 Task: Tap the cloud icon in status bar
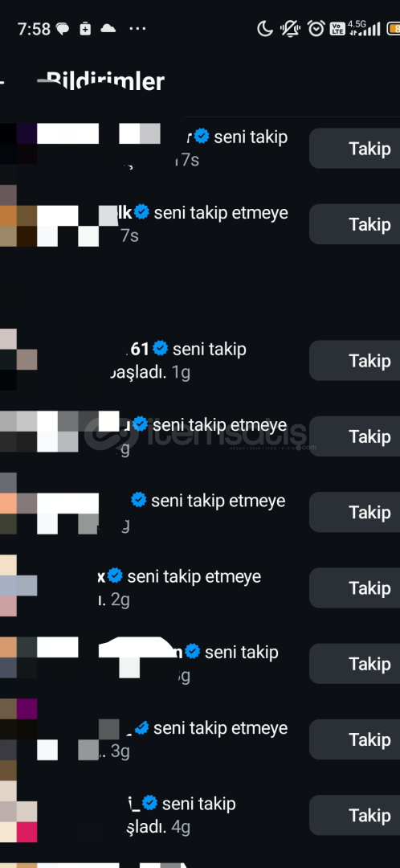pyautogui.click(x=108, y=28)
